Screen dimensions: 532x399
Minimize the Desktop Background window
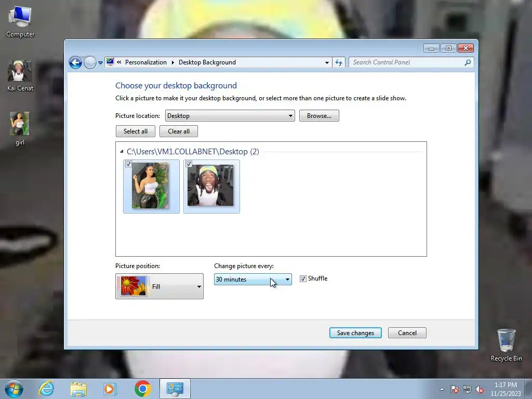pyautogui.click(x=431, y=48)
